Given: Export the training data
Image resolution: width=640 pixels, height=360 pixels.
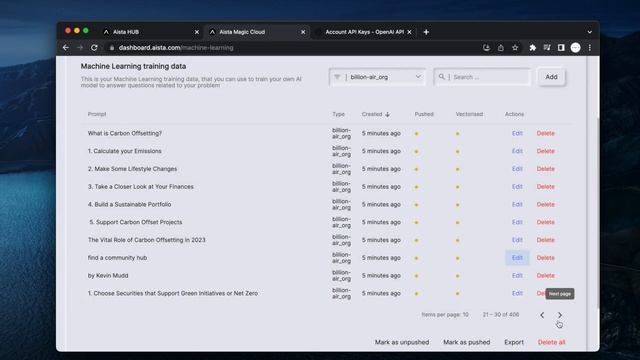Looking at the screenshot, I should pyautogui.click(x=513, y=342).
